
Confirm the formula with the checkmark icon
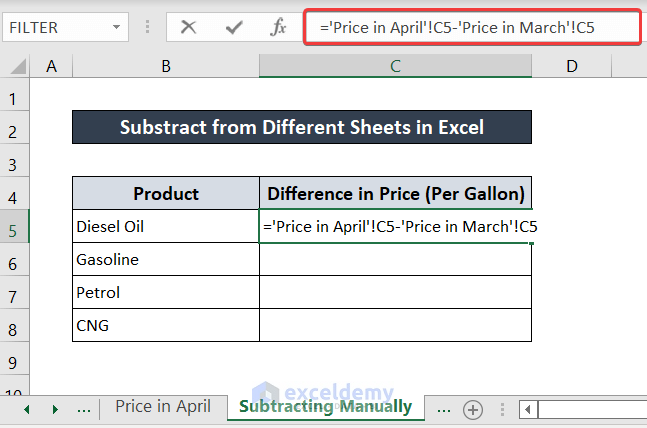tap(234, 27)
